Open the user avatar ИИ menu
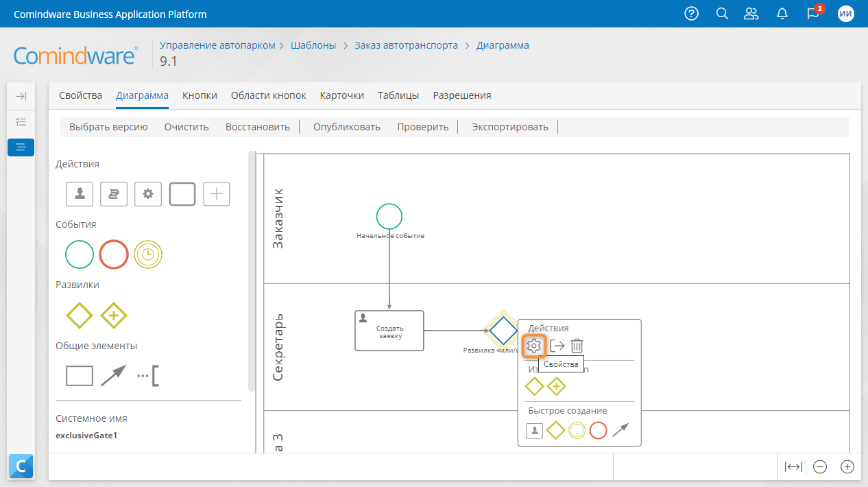868x487 pixels. tap(846, 14)
